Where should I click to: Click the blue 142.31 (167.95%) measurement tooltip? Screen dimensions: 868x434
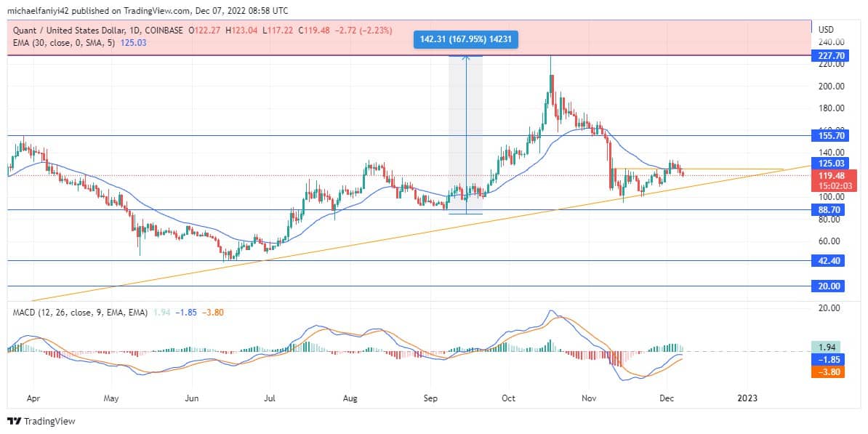[465, 40]
